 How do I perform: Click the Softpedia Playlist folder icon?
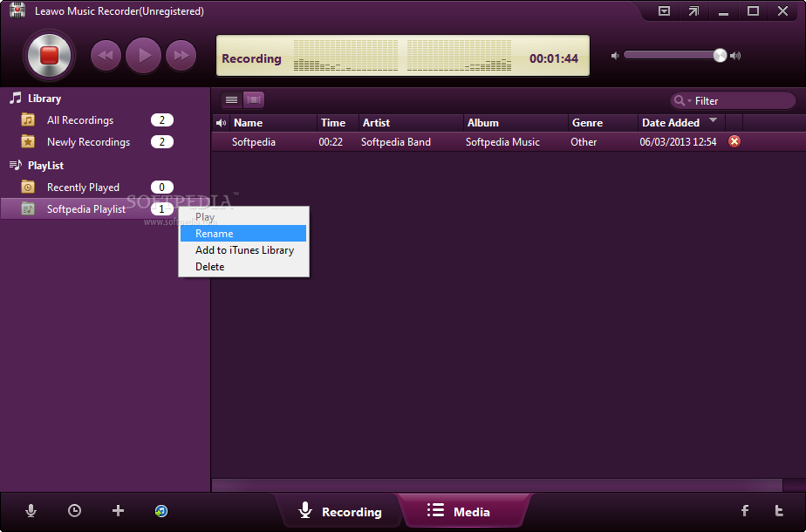28,208
